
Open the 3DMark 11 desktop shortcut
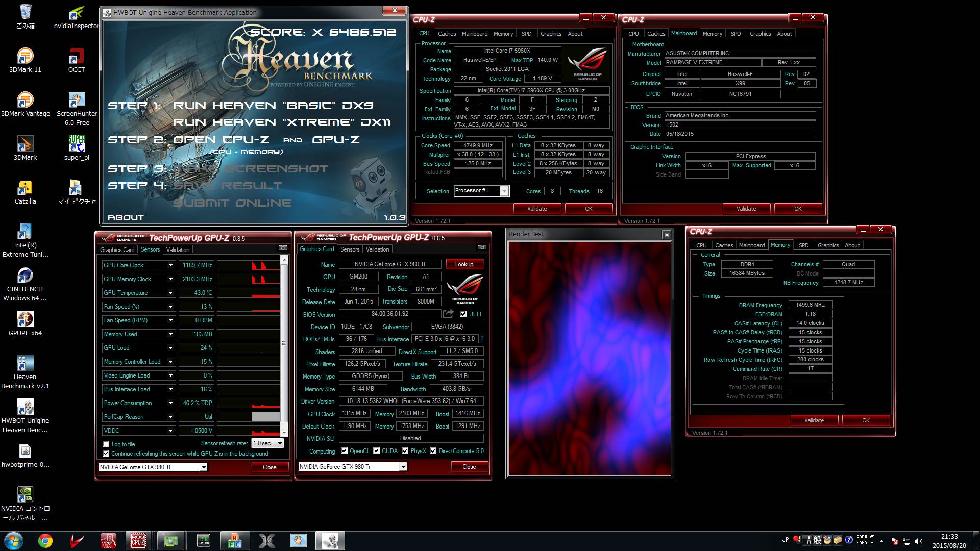pos(25,60)
